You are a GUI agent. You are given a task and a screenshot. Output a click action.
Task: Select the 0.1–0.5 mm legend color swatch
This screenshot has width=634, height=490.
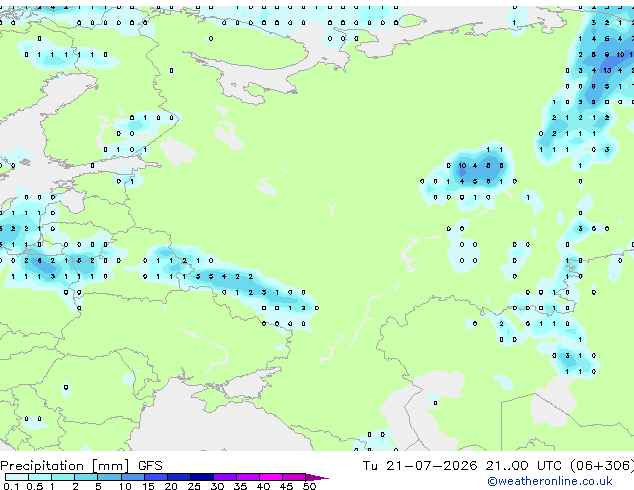(x=17, y=477)
